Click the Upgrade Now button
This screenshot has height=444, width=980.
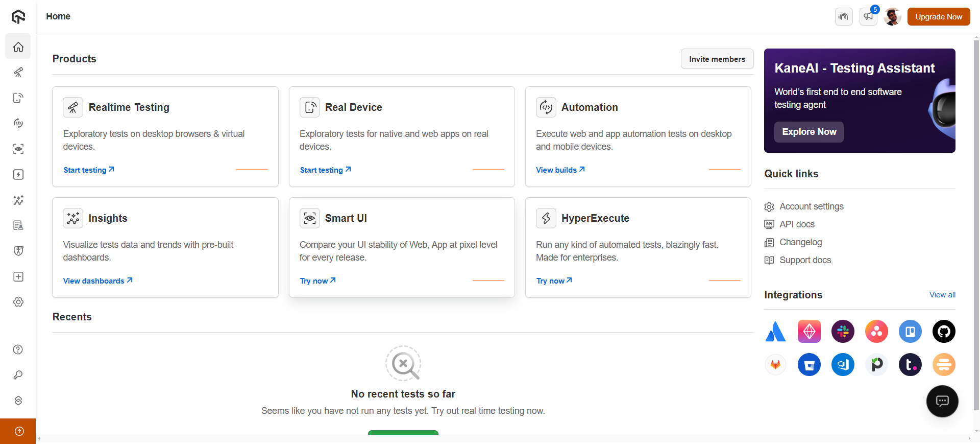[x=938, y=16]
